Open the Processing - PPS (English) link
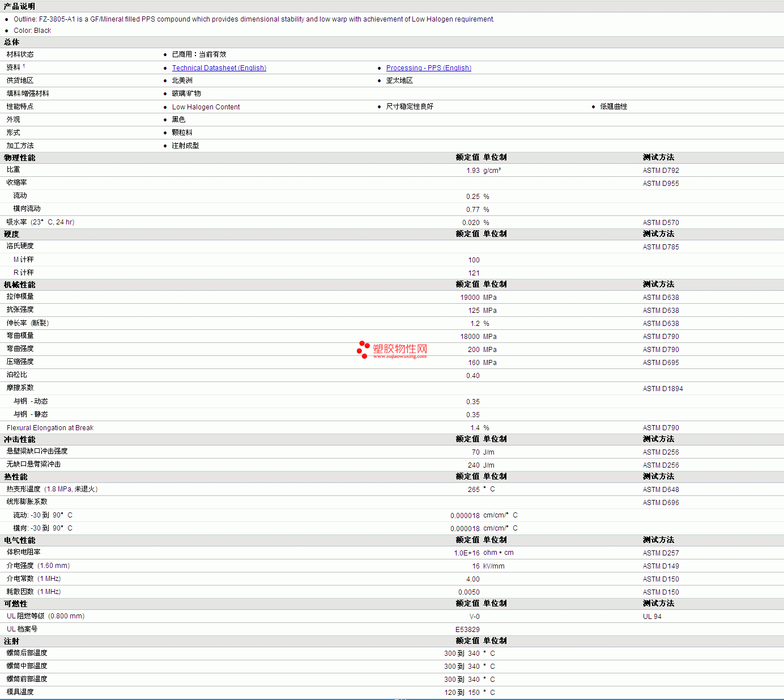This screenshot has width=784, height=700. pyautogui.click(x=428, y=68)
